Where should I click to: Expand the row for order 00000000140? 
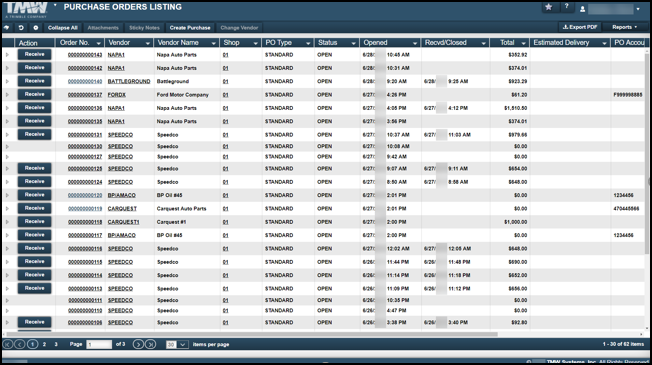click(x=7, y=81)
